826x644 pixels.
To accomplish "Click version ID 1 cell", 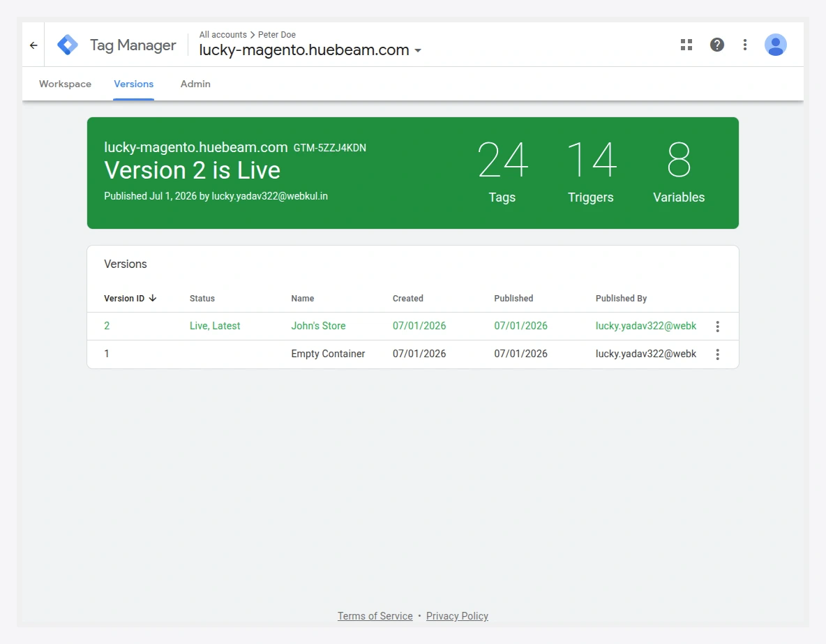I will point(107,354).
